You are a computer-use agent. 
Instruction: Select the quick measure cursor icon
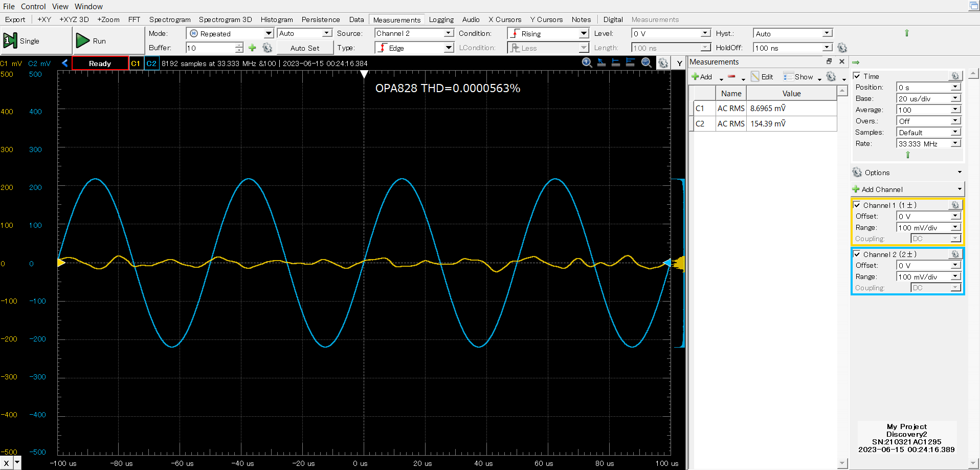tap(602, 62)
